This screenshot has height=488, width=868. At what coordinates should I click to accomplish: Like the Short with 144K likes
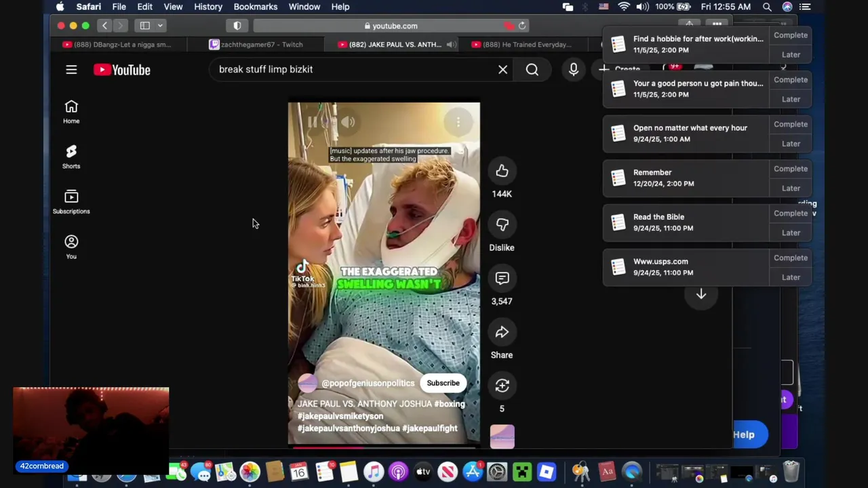[502, 171]
